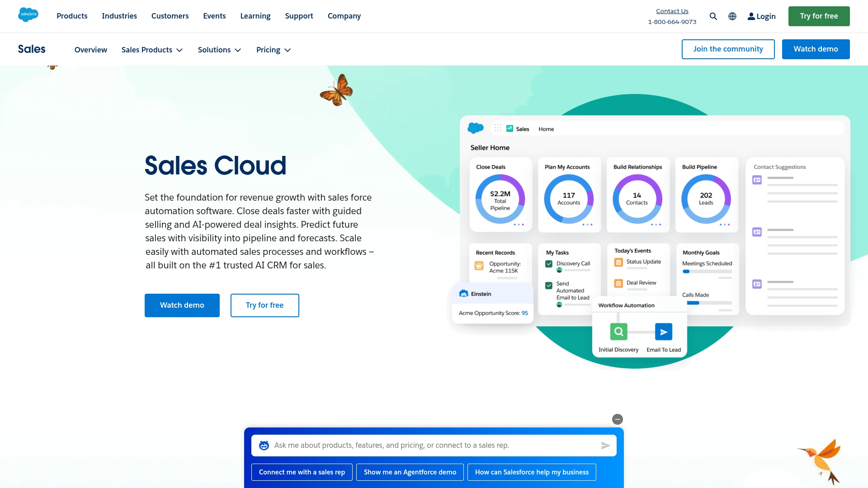Screen dimensions: 868x488
Task: Click the Salesforce cloud logo
Action: coord(28,14)
